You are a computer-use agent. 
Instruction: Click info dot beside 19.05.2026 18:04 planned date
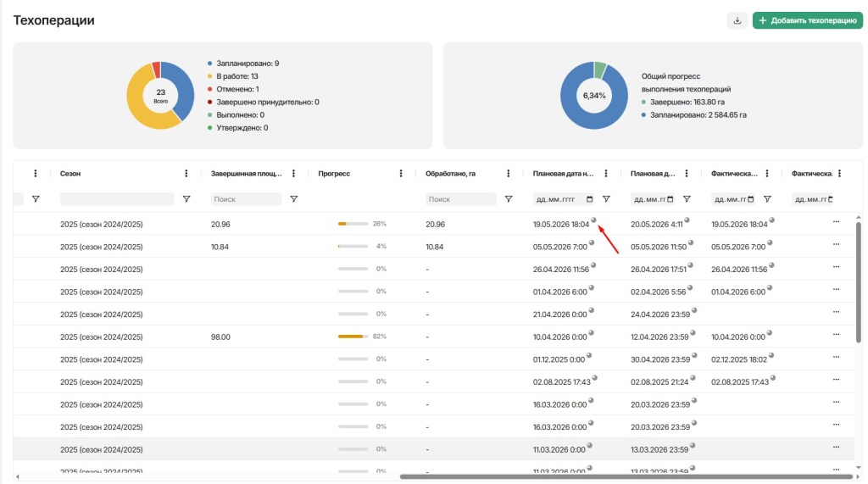[x=593, y=220]
